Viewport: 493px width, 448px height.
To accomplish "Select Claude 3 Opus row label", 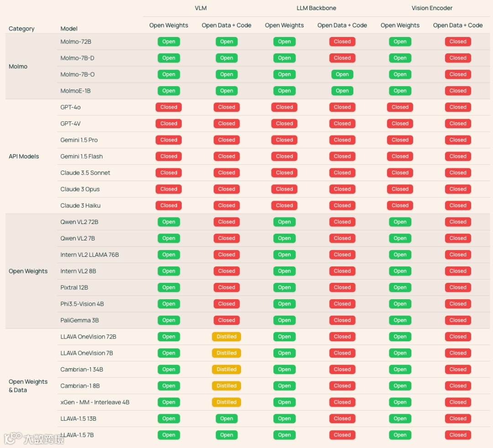I will [80, 189].
